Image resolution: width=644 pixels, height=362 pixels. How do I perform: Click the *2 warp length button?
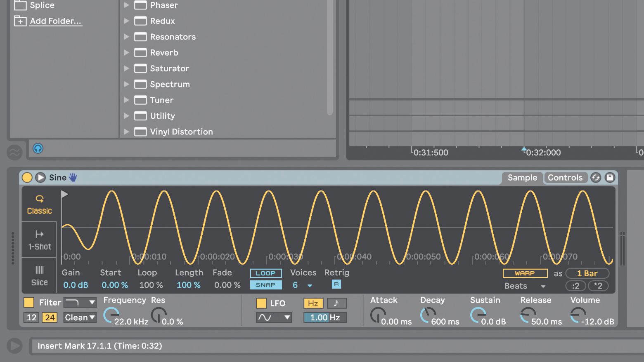[598, 286]
